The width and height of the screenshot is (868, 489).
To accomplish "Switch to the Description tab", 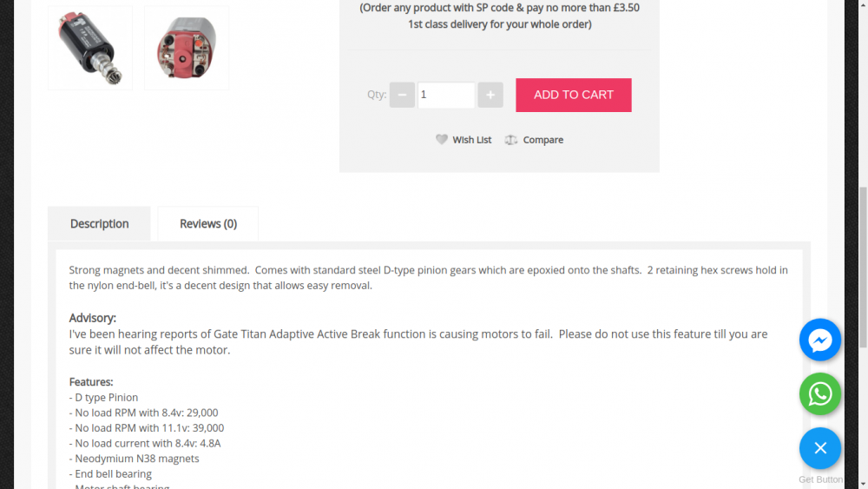I will (99, 223).
